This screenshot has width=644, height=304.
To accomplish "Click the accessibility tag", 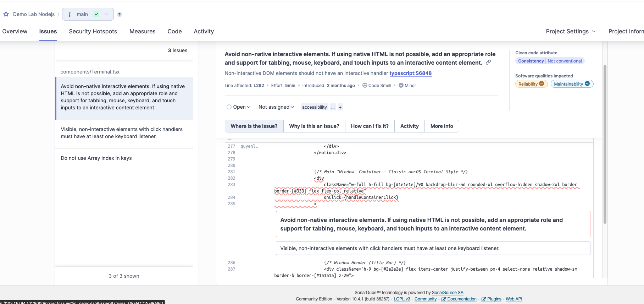I will (314, 107).
